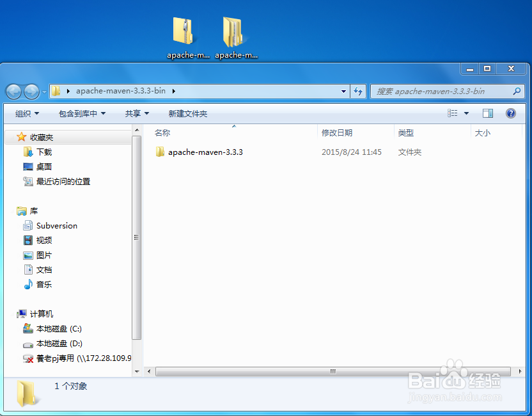
Task: Minimize the Explorer window
Action: click(x=470, y=69)
